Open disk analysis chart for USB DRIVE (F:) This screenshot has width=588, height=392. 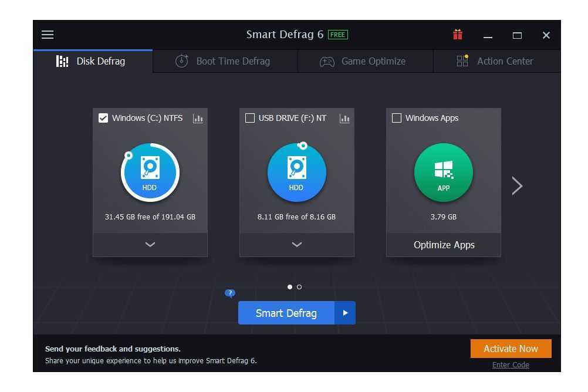(x=344, y=119)
